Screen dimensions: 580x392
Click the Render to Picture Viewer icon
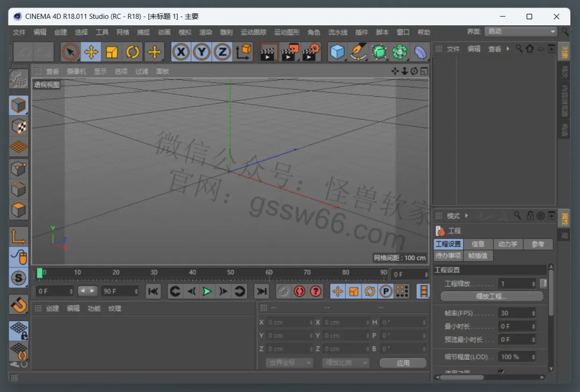pos(290,52)
